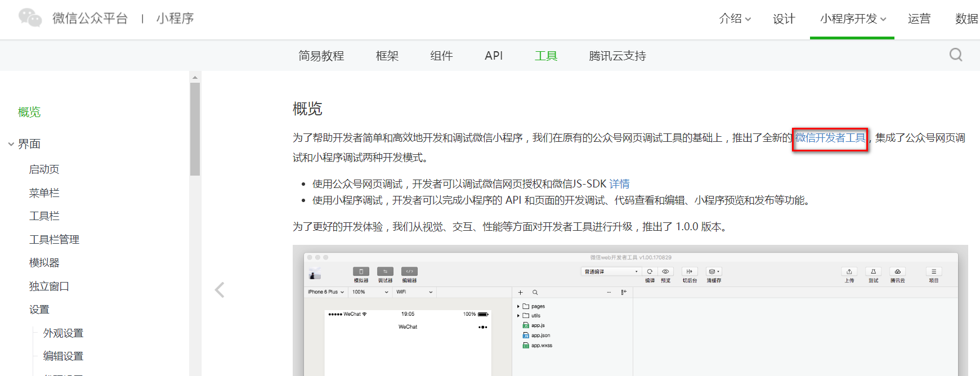Open the 介绍 dropdown menu
The width and height of the screenshot is (980, 376).
coord(735,19)
